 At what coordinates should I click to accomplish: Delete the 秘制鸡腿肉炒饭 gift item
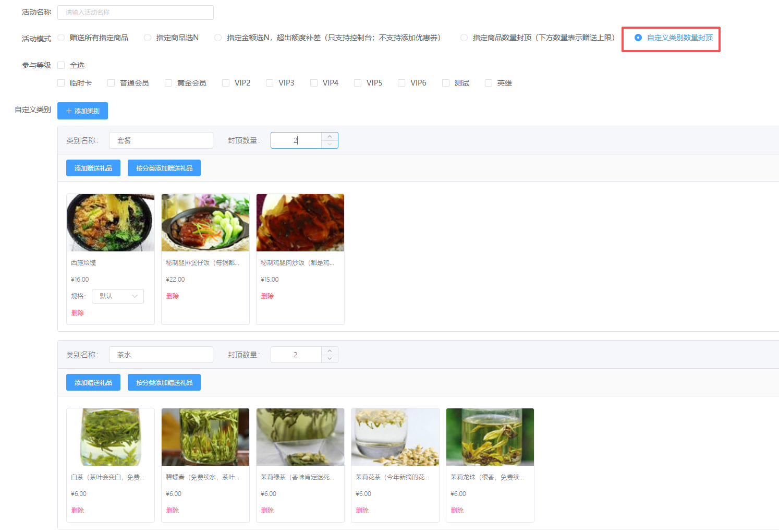click(x=267, y=296)
